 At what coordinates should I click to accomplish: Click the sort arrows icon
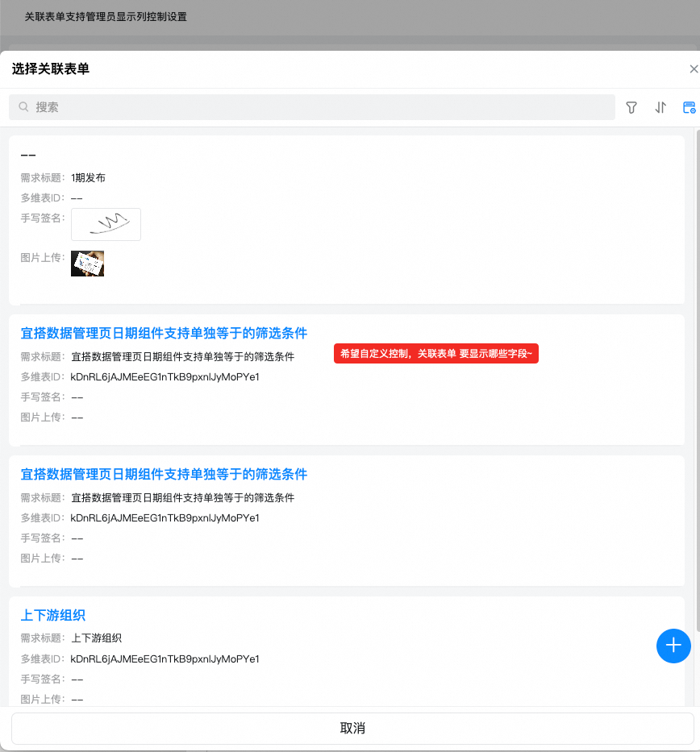coord(660,107)
